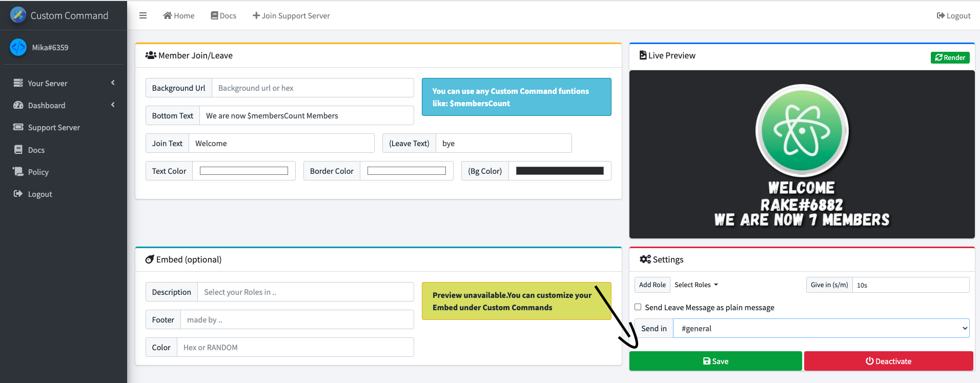Click the green Save button

tap(716, 361)
